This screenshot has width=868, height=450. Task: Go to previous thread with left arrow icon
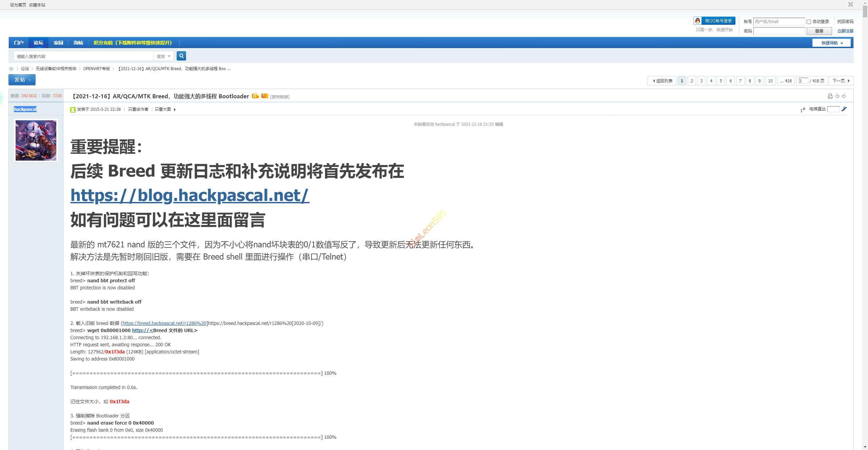pos(837,96)
